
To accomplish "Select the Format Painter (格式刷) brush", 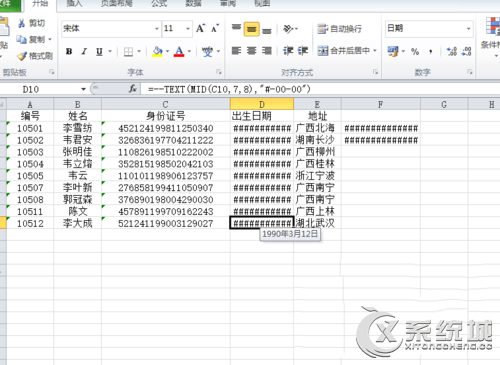I will pyautogui.click(x=22, y=56).
